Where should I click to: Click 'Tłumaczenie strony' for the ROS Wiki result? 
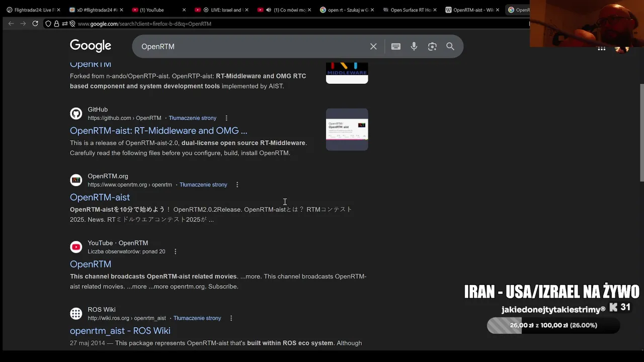click(x=197, y=318)
